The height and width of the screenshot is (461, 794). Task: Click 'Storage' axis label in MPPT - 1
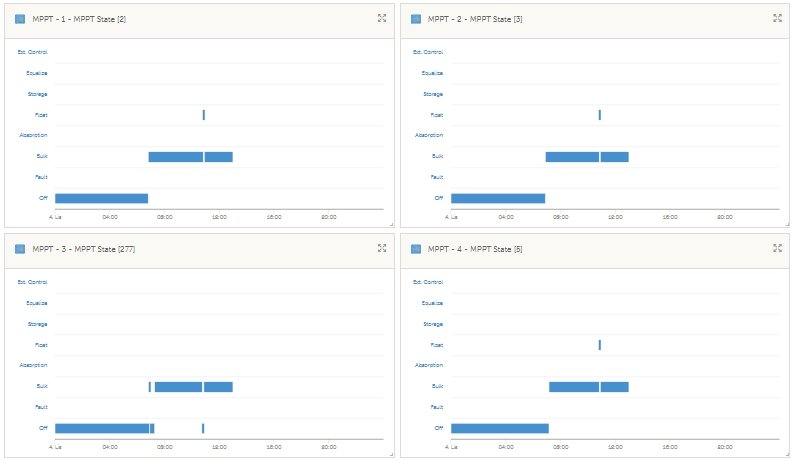tap(37, 94)
